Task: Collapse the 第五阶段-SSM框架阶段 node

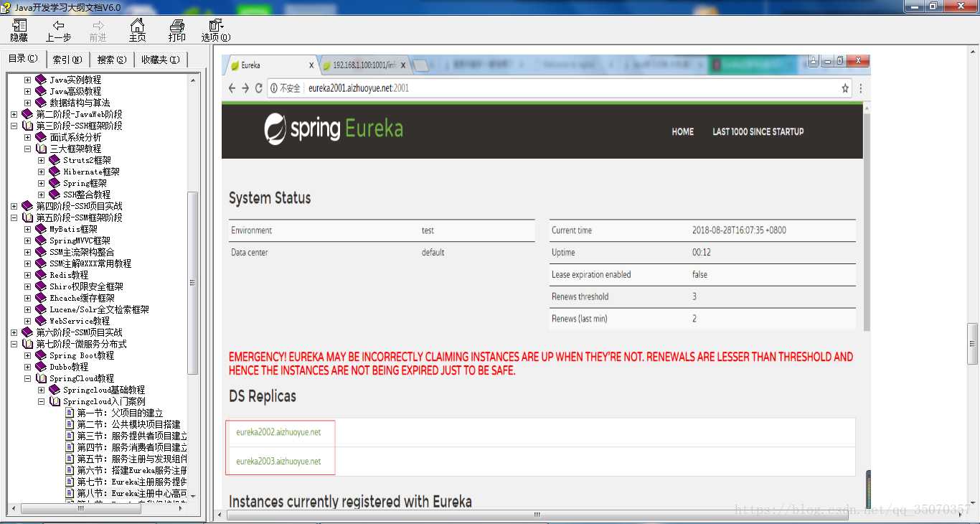Action: click(14, 217)
